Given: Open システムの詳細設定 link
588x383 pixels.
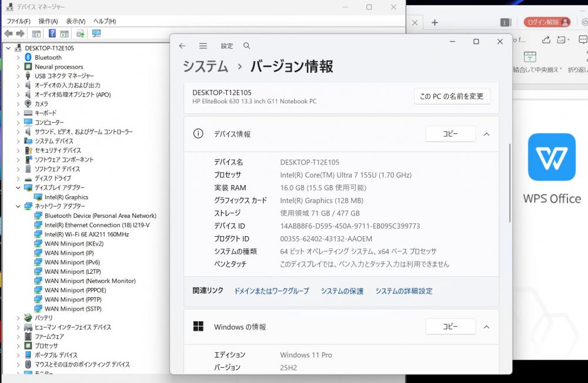Looking at the screenshot, I should 404,291.
